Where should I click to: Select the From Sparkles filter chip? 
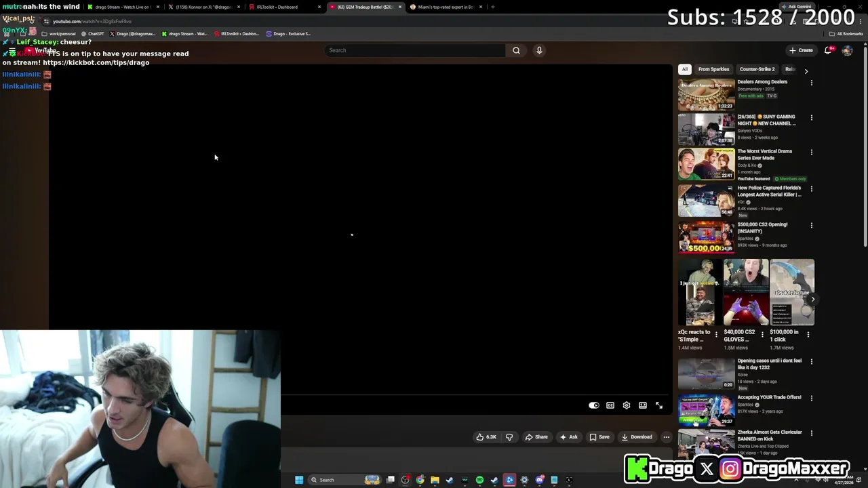tap(713, 69)
